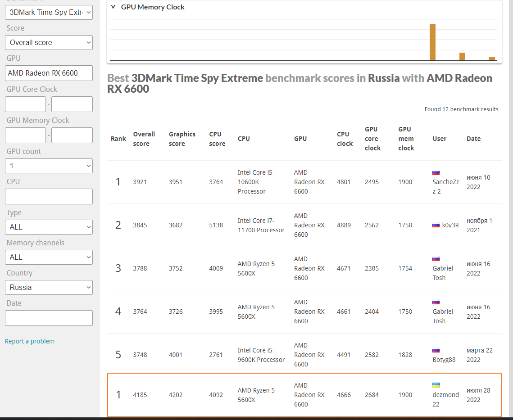Click the flag icon beside Botyg88
The width and height of the screenshot is (513, 420).
tap(436, 350)
